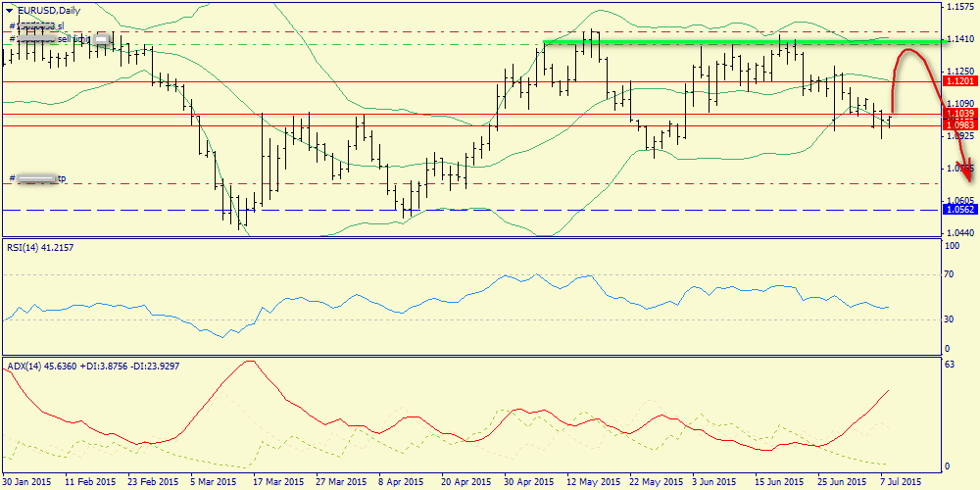Select the sell limit order label
The width and height of the screenshot is (980, 490).
(x=60, y=39)
